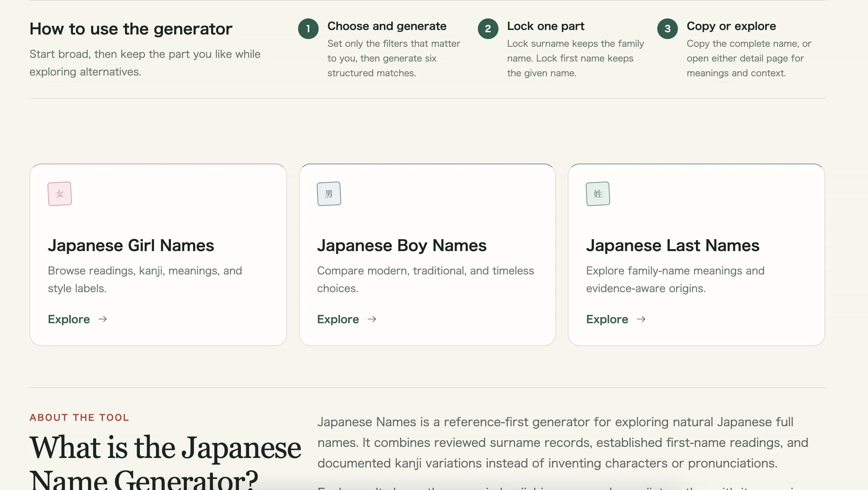Click the step 1 number badge
The height and width of the screenshot is (490, 868).
coord(308,29)
